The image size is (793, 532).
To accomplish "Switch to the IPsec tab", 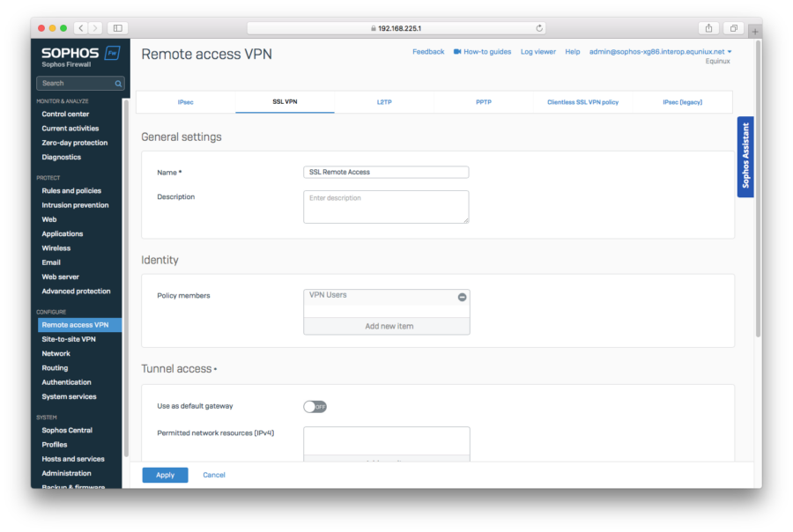I will point(186,102).
